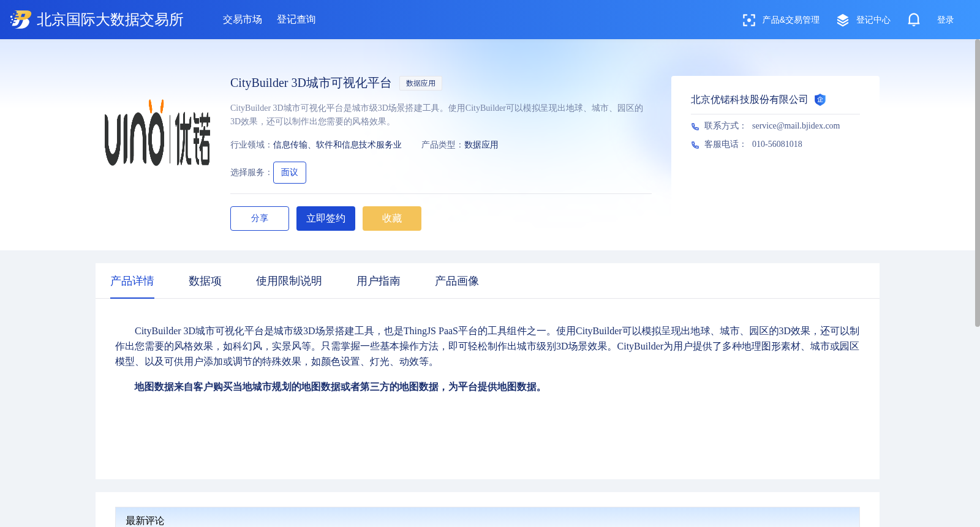This screenshot has width=980, height=527.
Task: Switch to the 数据项 tab
Action: point(205,281)
